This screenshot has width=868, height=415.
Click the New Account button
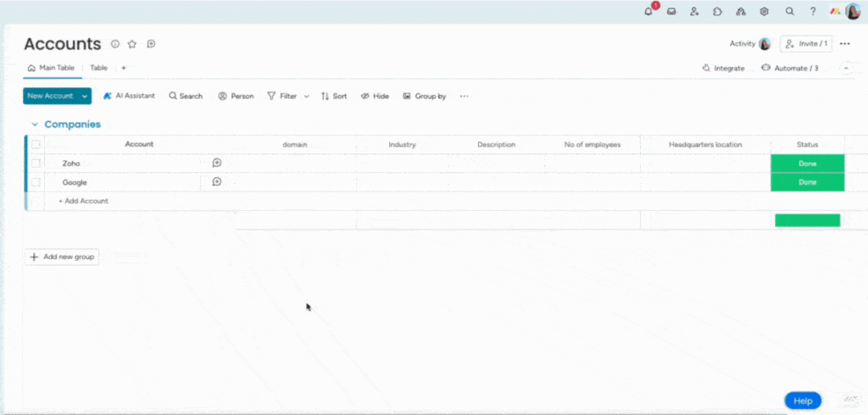click(50, 97)
